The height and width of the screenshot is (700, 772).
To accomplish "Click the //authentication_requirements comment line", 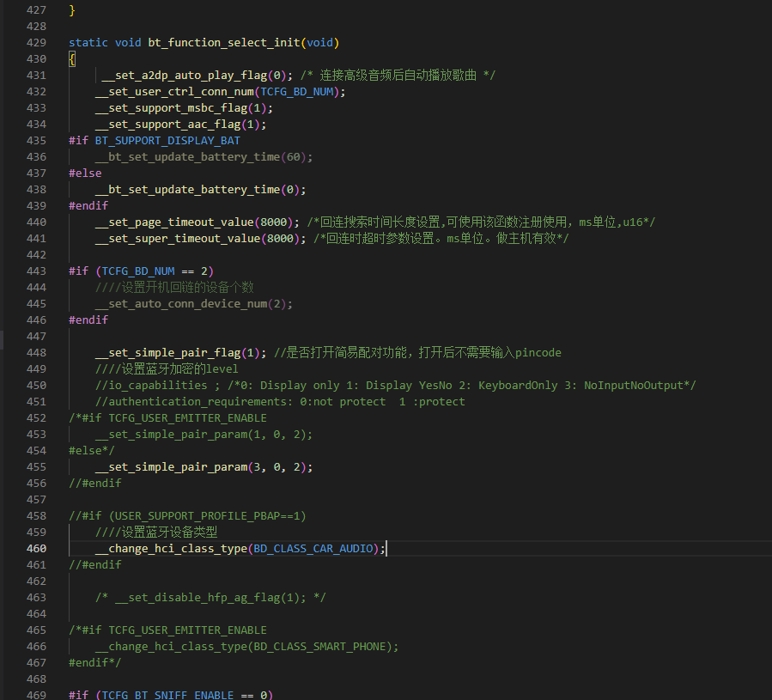I will 280,401.
